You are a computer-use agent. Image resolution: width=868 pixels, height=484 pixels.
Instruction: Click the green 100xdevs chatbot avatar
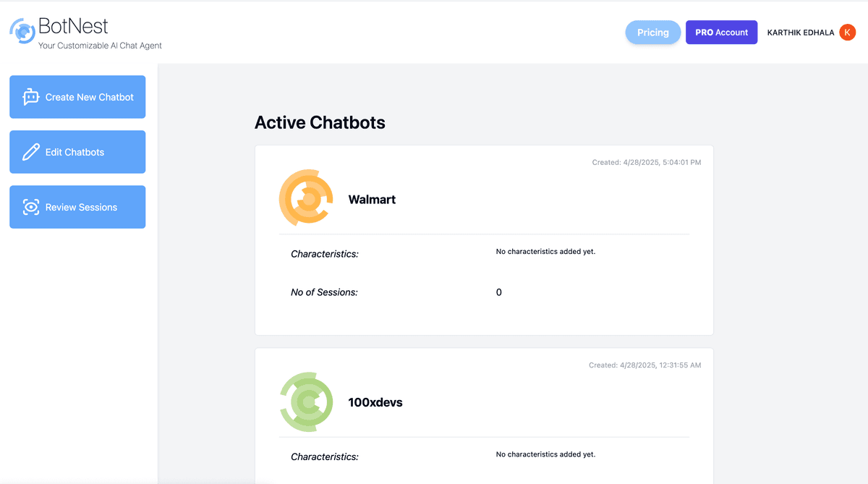pyautogui.click(x=306, y=402)
